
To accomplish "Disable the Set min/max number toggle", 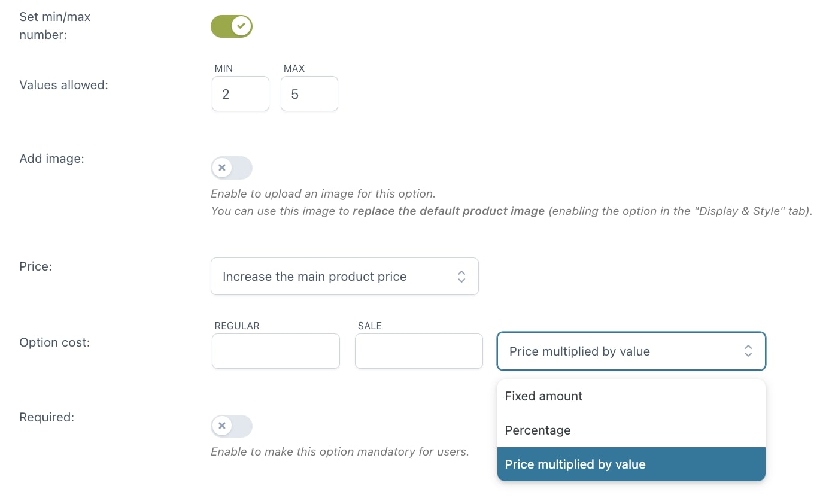I will [232, 26].
